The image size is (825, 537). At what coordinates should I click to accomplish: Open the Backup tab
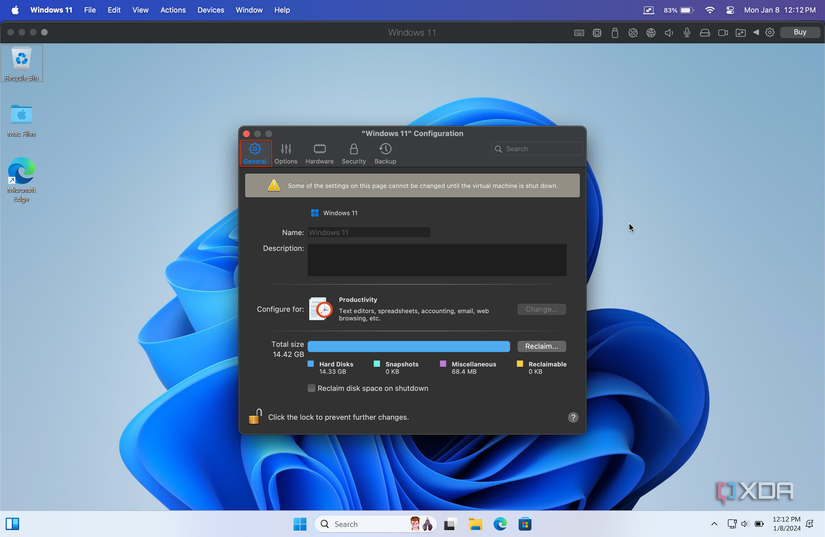point(385,154)
